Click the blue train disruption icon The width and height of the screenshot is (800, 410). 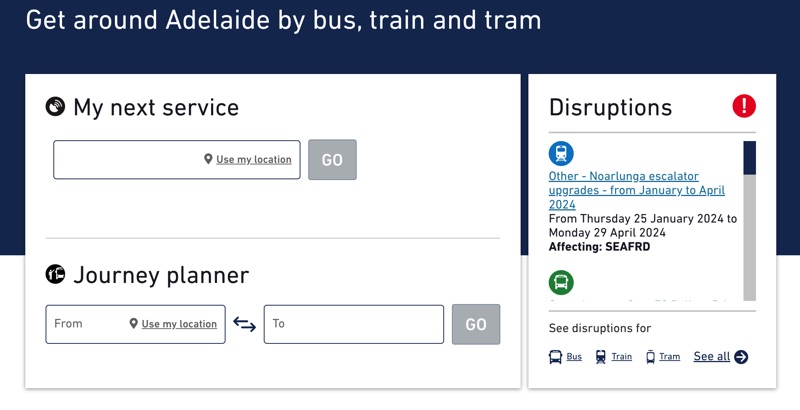coord(561,154)
